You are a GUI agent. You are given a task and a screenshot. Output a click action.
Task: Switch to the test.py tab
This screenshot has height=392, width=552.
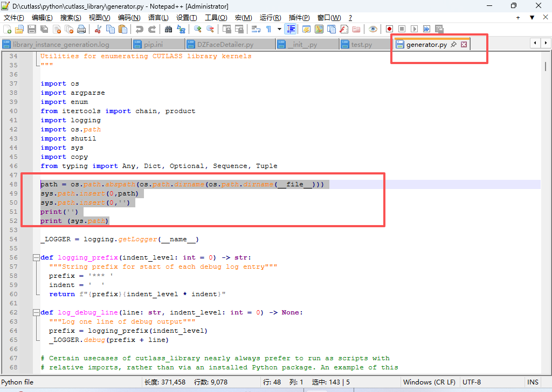366,44
